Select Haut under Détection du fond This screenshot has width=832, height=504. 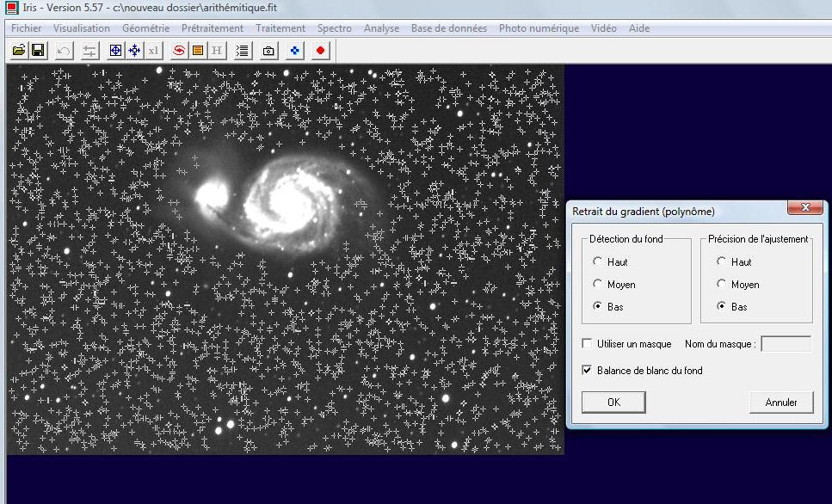pyautogui.click(x=598, y=261)
